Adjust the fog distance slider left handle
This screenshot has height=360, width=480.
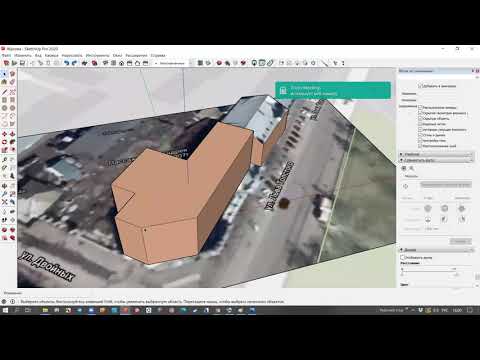402,269
